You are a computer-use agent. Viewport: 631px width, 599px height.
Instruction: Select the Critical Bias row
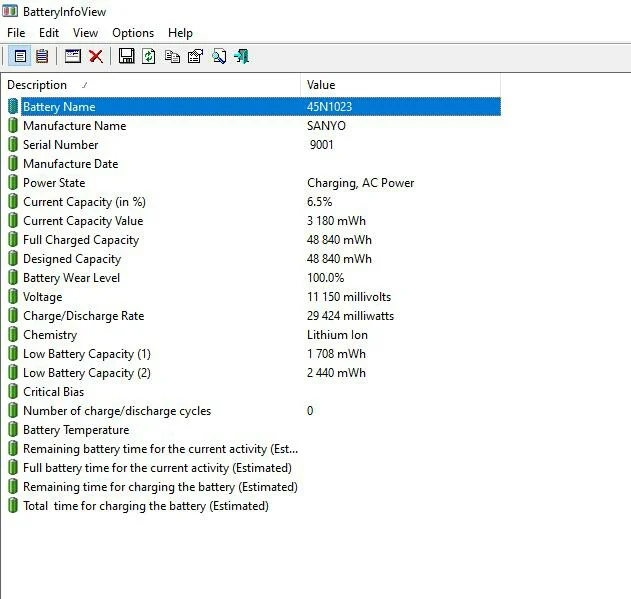point(254,392)
